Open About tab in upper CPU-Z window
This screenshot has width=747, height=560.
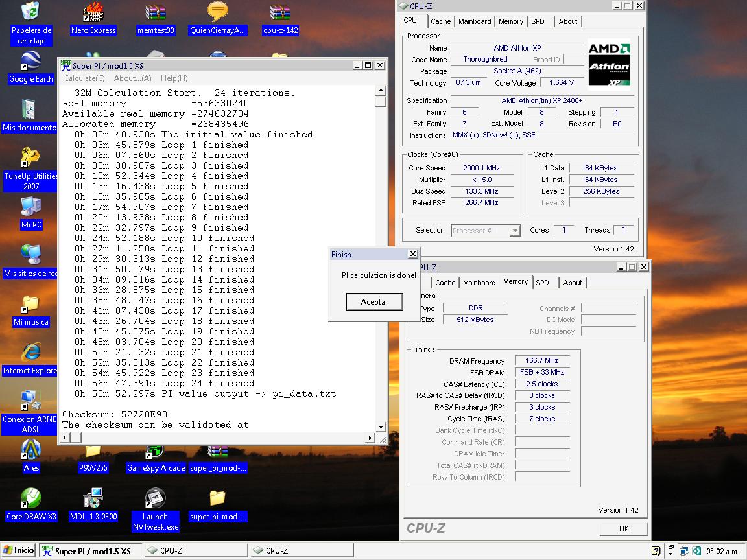tap(568, 21)
